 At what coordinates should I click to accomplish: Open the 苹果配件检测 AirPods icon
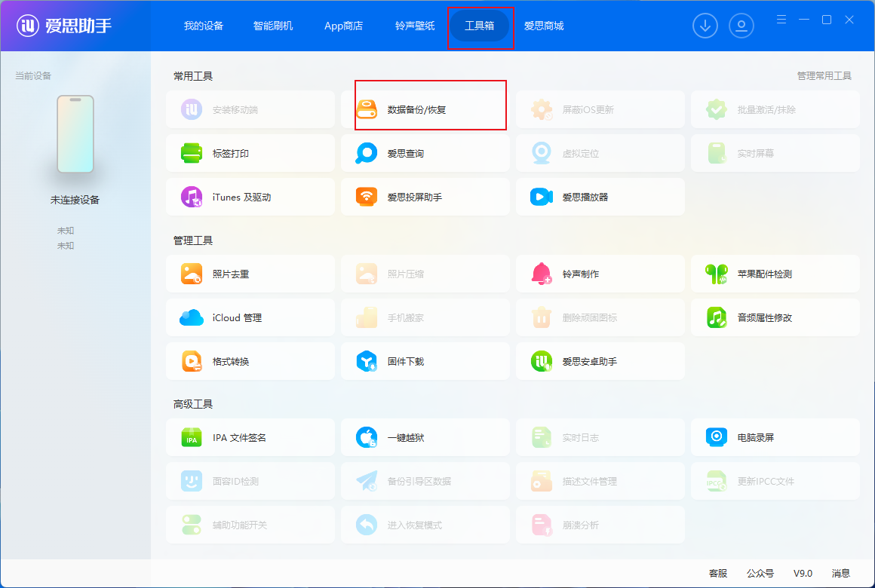point(717,274)
